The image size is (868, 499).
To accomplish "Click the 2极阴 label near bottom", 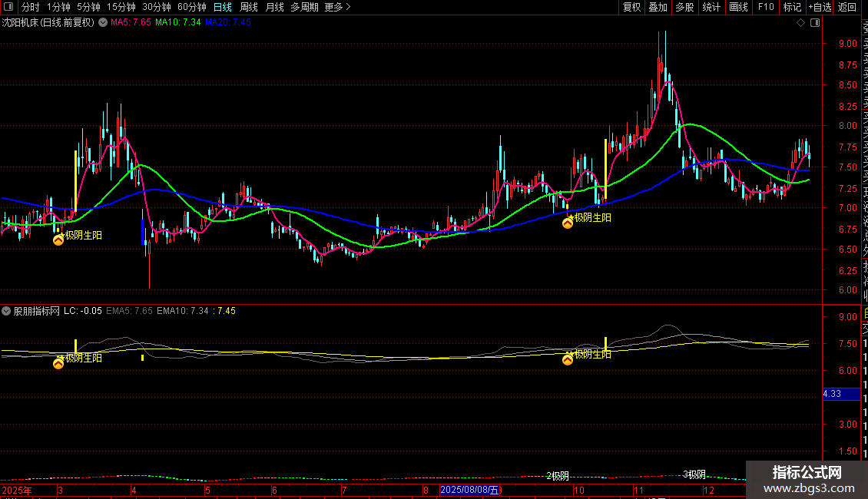I will (x=558, y=476).
